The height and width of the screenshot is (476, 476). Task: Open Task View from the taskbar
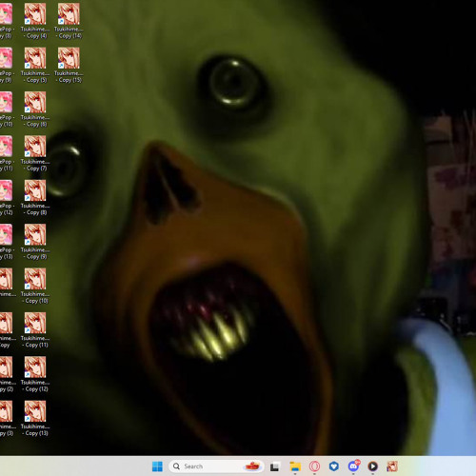(x=274, y=466)
